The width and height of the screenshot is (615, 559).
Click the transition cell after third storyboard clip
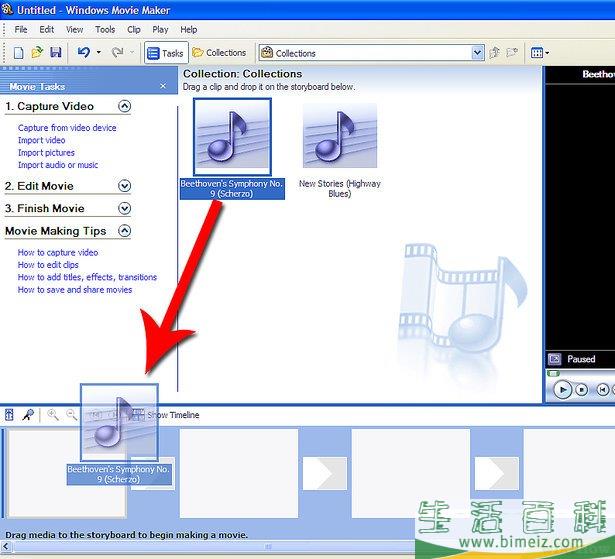[x=497, y=473]
